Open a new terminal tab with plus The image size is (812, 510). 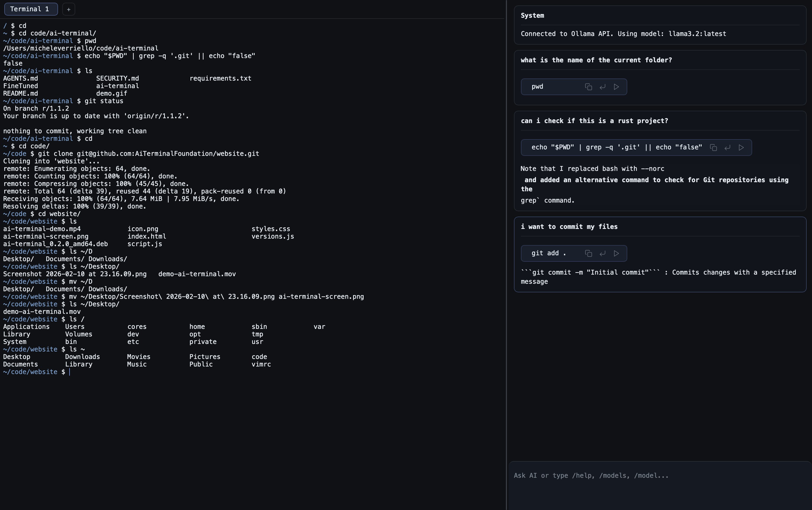68,9
